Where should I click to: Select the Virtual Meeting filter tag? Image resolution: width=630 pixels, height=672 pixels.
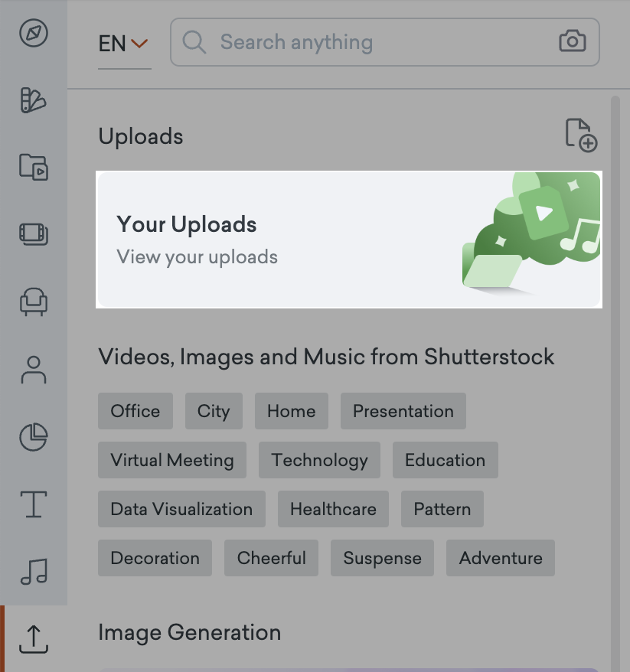[171, 460]
